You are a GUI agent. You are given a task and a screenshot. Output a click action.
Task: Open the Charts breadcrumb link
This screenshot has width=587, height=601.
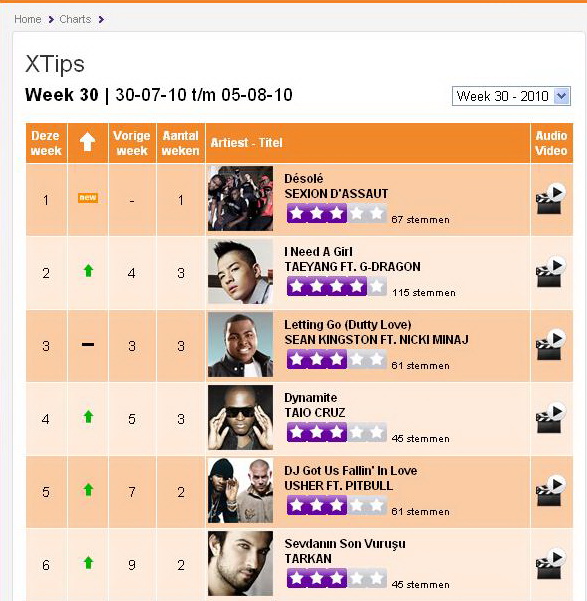coord(75,19)
